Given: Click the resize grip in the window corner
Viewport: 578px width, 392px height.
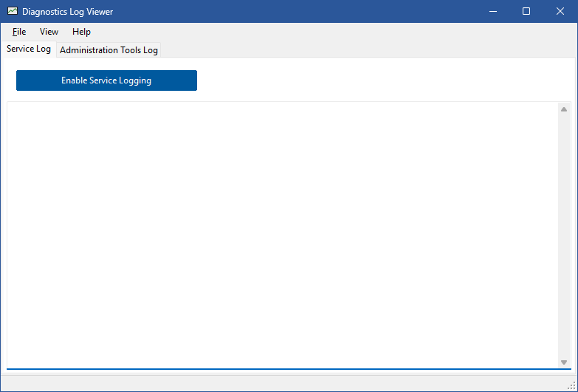Looking at the screenshot, I should point(571,385).
